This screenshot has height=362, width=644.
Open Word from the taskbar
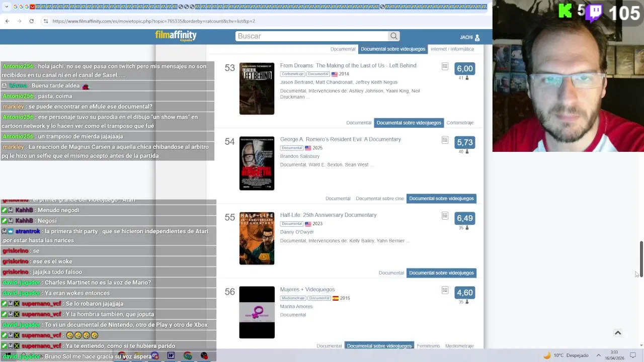pos(171,355)
